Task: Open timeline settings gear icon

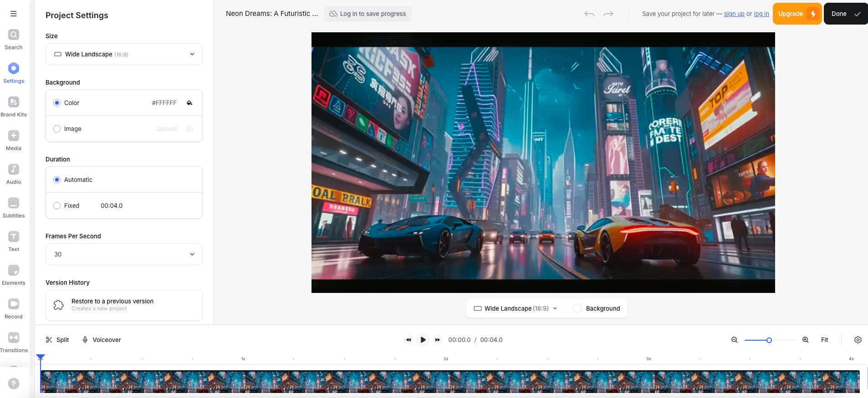Action: pyautogui.click(x=858, y=340)
